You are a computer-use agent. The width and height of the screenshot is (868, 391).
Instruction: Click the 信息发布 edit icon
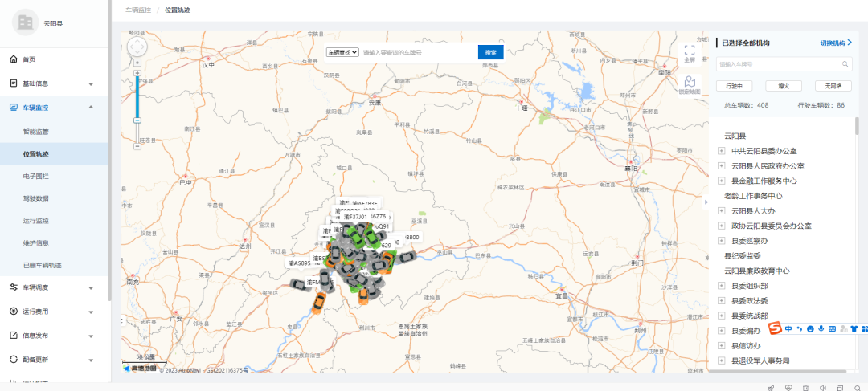pos(14,335)
